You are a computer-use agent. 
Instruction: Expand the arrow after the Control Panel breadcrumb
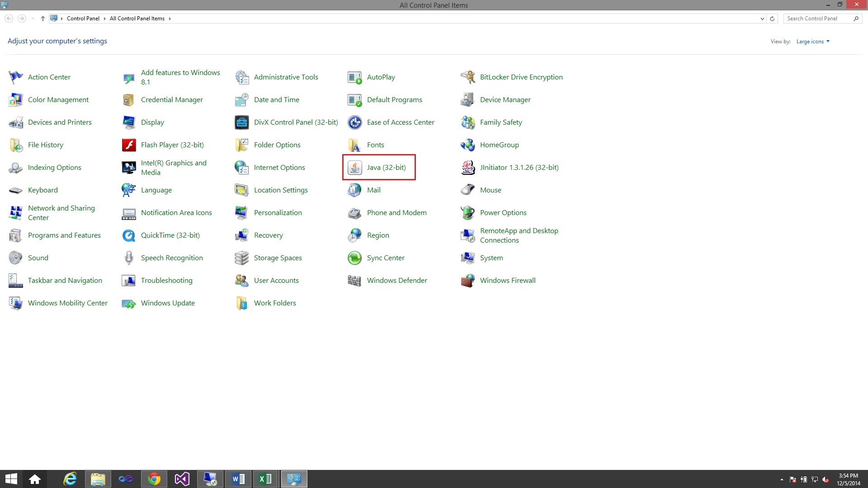pyautogui.click(x=104, y=19)
